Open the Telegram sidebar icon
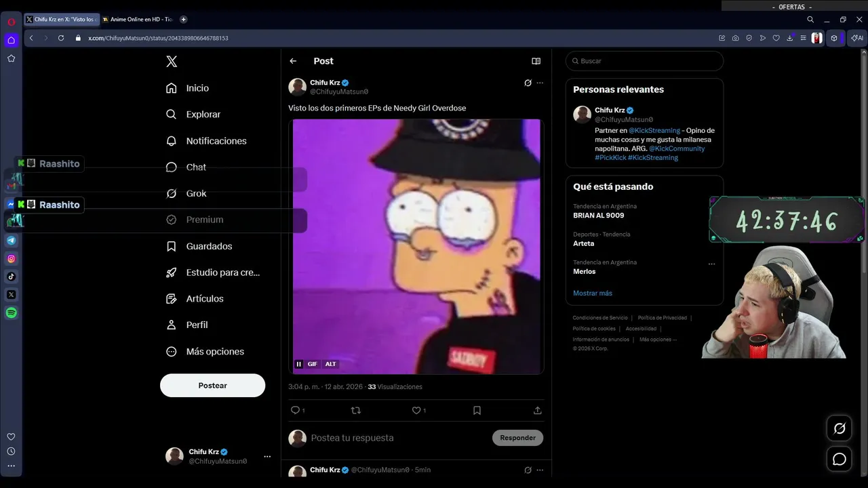The width and height of the screenshot is (868, 488). tap(12, 240)
